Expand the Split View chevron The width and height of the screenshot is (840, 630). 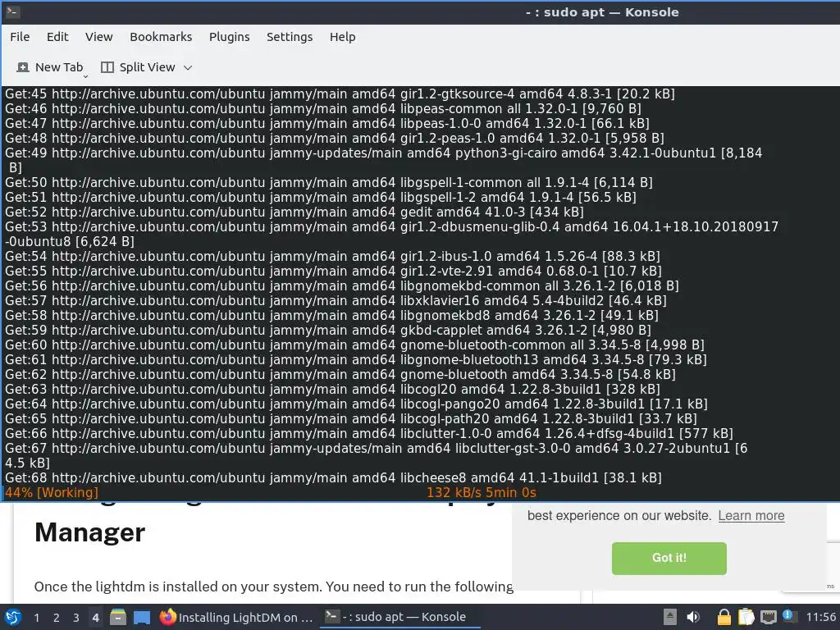(x=188, y=67)
